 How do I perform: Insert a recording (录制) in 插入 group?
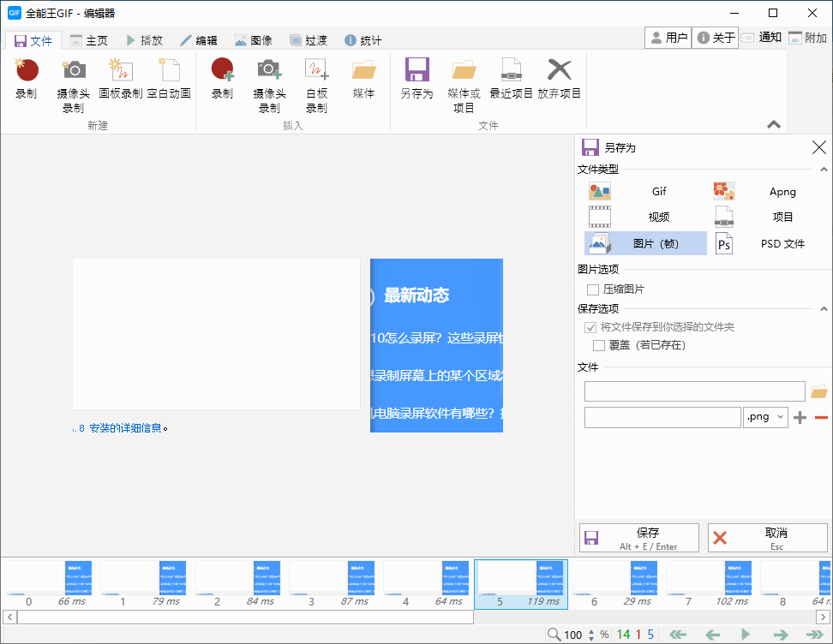[x=222, y=79]
